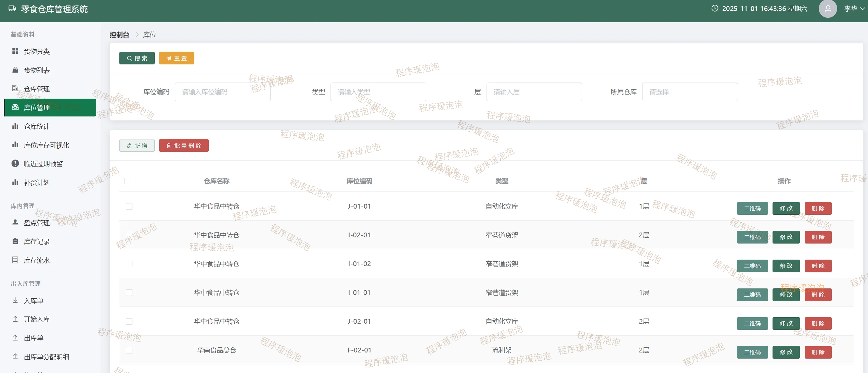The image size is (868, 373).
Task: Click the 临近过期预警 warning icon
Action: click(x=15, y=163)
